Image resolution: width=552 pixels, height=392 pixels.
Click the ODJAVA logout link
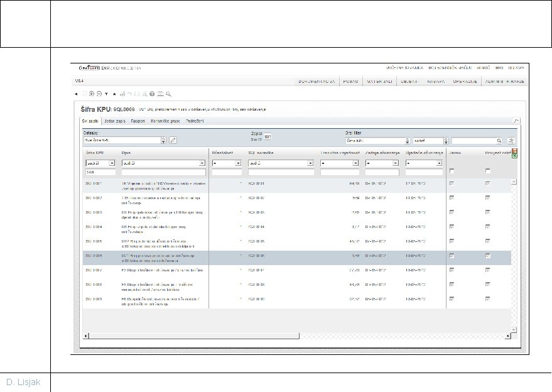tap(516, 68)
